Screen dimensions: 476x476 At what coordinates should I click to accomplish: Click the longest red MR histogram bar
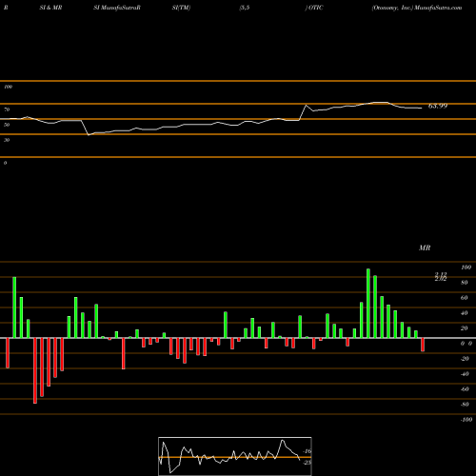tap(35, 370)
